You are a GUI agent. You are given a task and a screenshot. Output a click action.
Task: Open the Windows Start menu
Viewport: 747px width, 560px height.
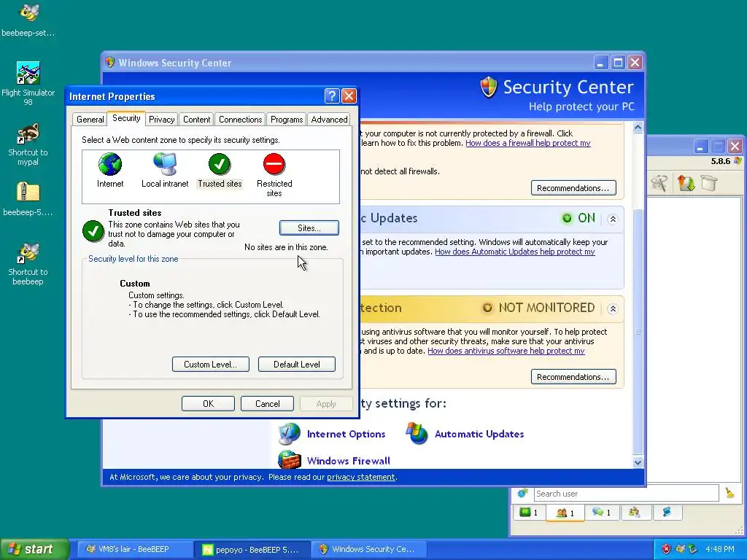coord(34,549)
